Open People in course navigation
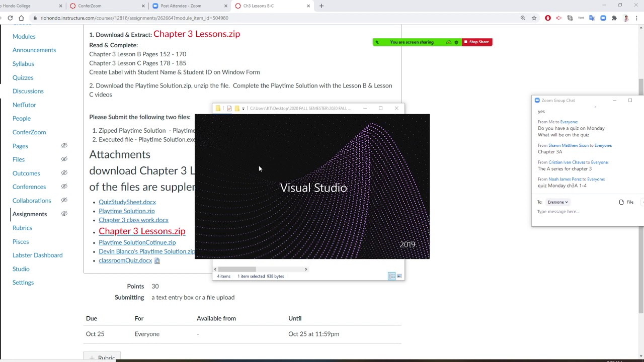Image resolution: width=644 pixels, height=362 pixels. point(22,118)
